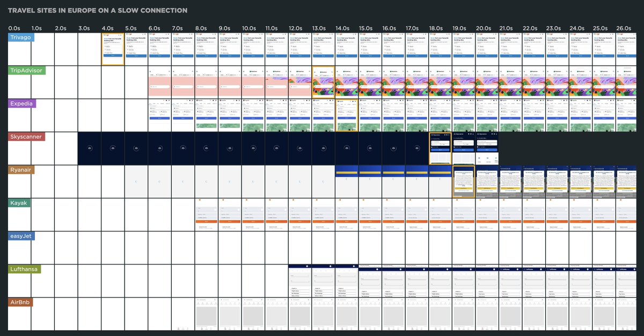Open the Expedia frame at 6.0s
This screenshot has height=336, width=644.
click(x=159, y=115)
